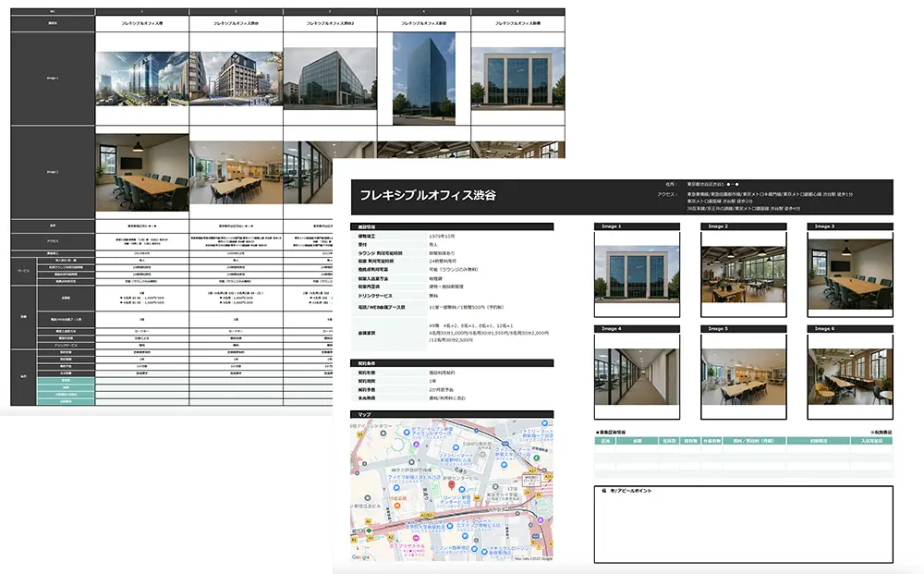Click the マップ section header

[451, 414]
